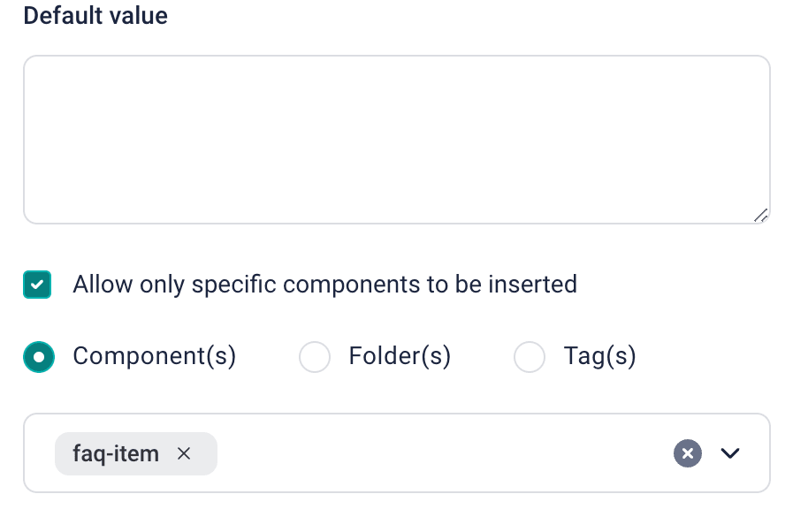Grab the Default value textarea resize handle
Screen dimensions: 808x532
pyautogui.click(x=760, y=215)
